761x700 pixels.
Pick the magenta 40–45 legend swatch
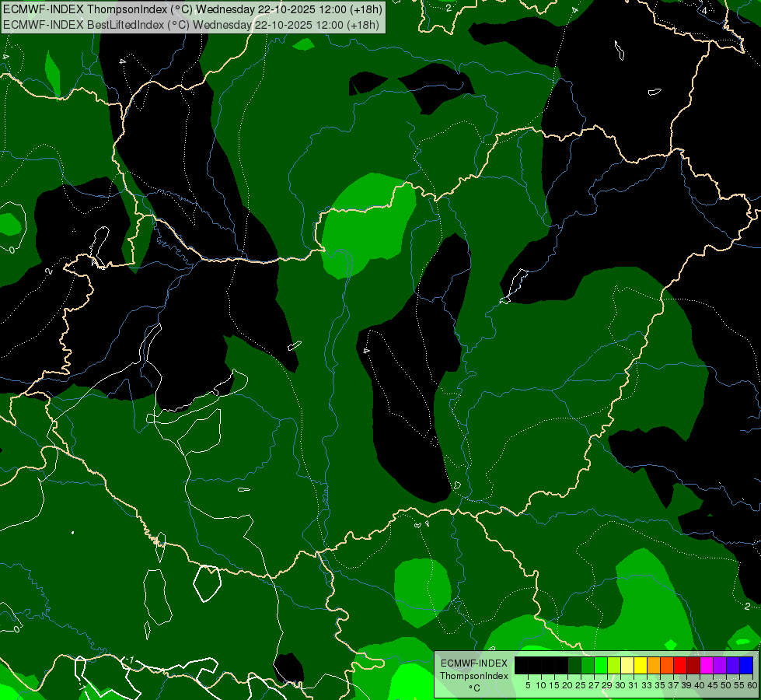coord(707,665)
